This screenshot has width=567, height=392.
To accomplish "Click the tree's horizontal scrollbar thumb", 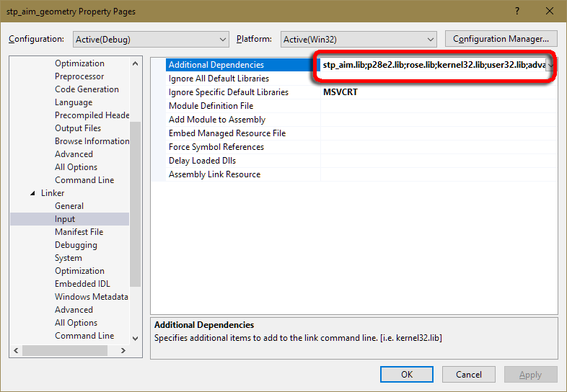I will pos(65,350).
